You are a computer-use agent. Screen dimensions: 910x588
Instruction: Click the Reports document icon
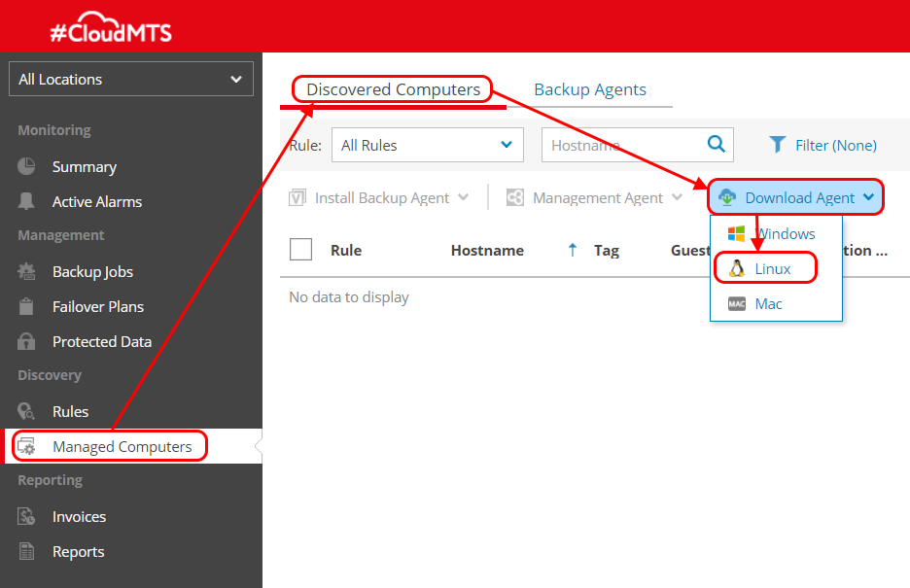click(26, 551)
